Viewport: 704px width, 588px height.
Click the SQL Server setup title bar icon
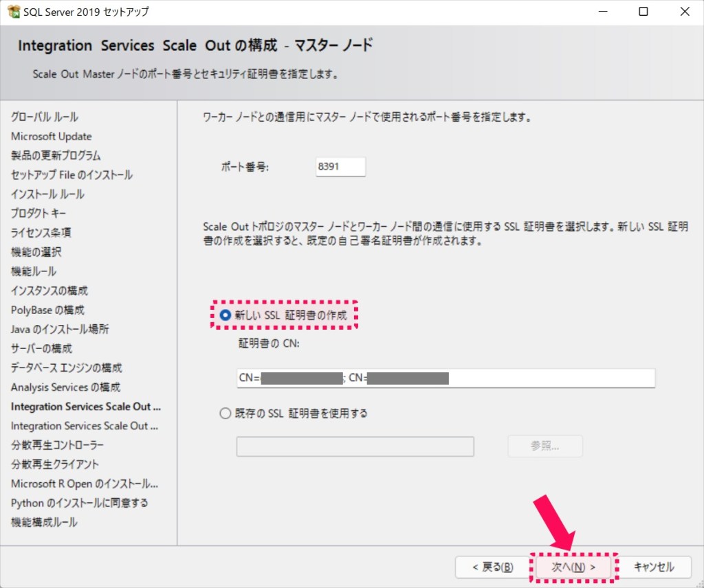coord(14,11)
